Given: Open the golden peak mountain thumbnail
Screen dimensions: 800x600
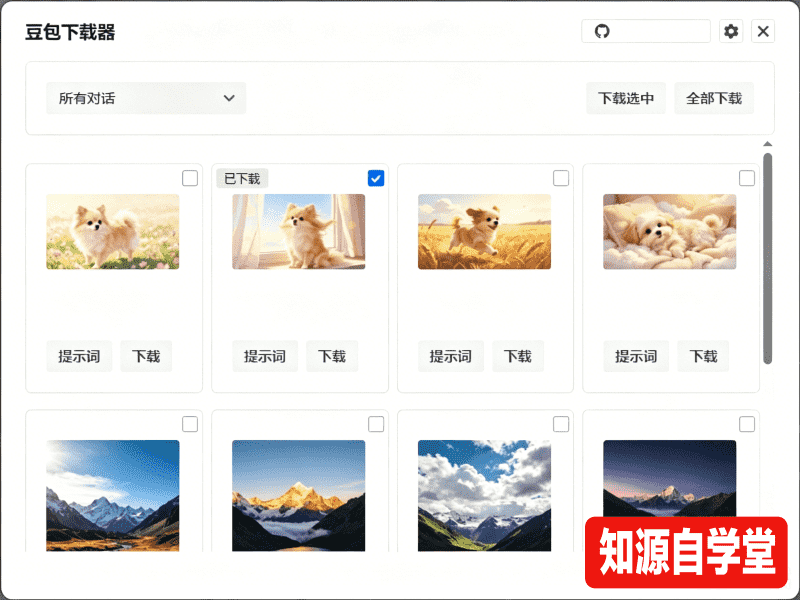Looking at the screenshot, I should click(x=298, y=495).
